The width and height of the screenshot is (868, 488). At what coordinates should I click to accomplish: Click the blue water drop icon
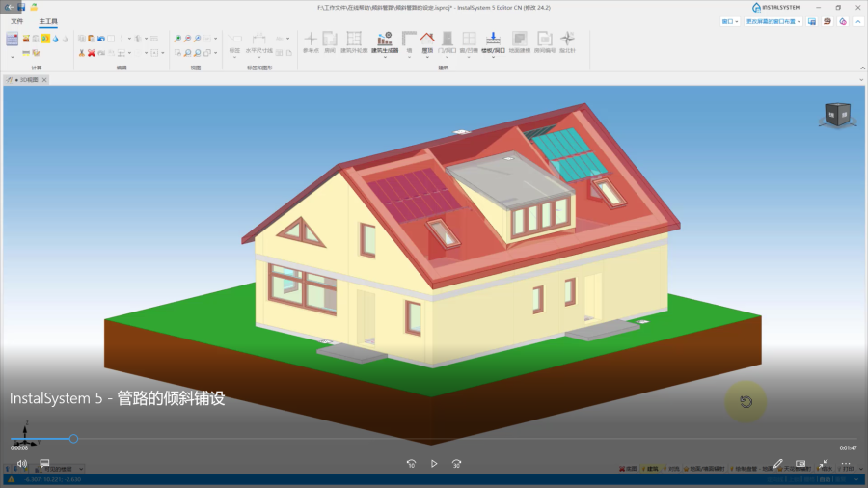55,39
